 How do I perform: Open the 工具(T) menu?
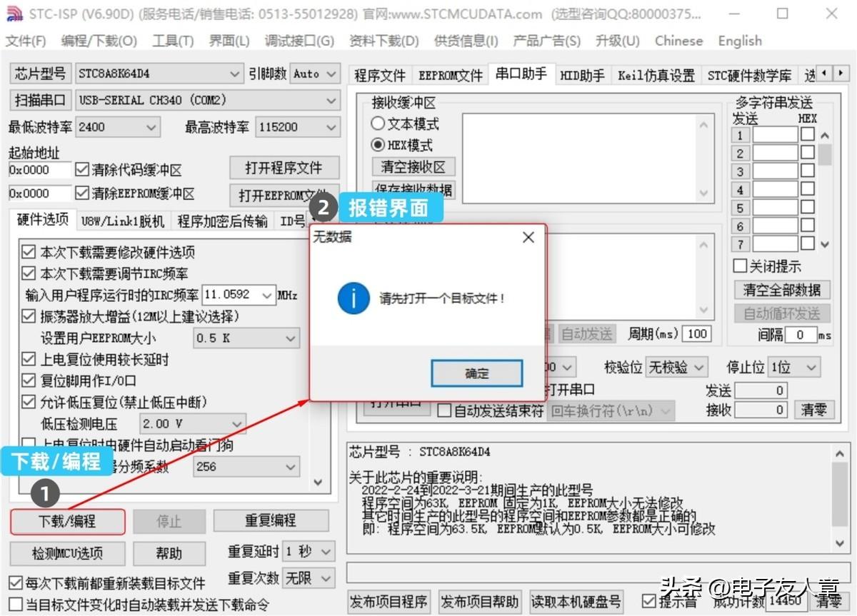(x=173, y=41)
